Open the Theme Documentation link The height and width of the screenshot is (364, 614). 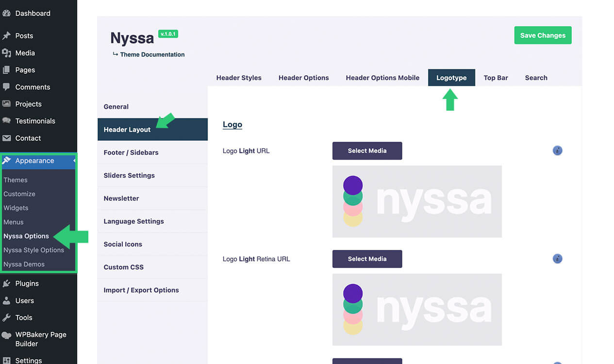152,54
